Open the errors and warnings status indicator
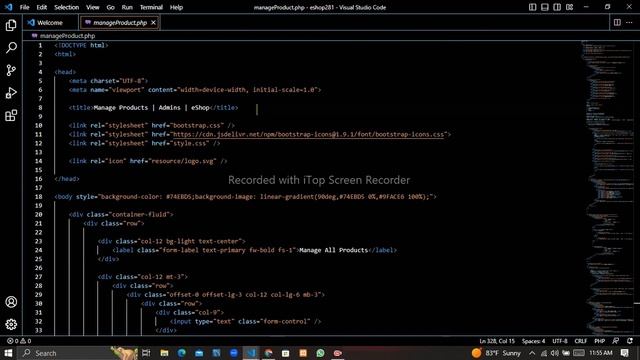The width and height of the screenshot is (640, 360). pyautogui.click(x=19, y=341)
